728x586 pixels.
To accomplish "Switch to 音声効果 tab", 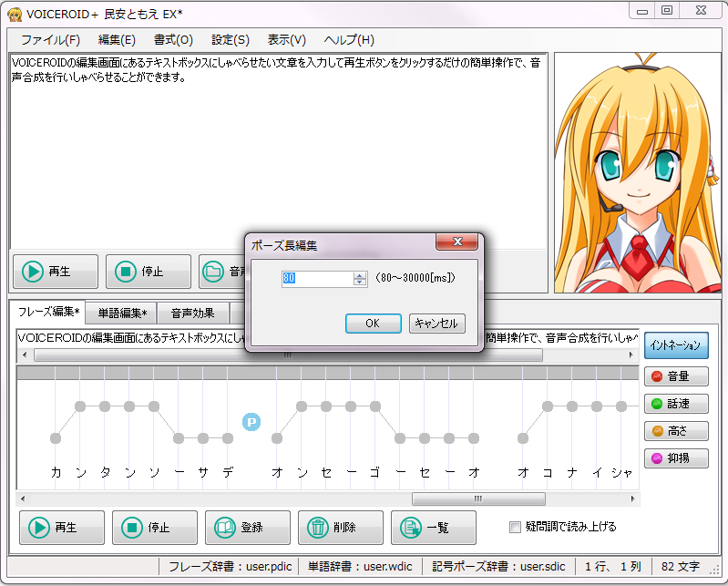I will [x=192, y=314].
